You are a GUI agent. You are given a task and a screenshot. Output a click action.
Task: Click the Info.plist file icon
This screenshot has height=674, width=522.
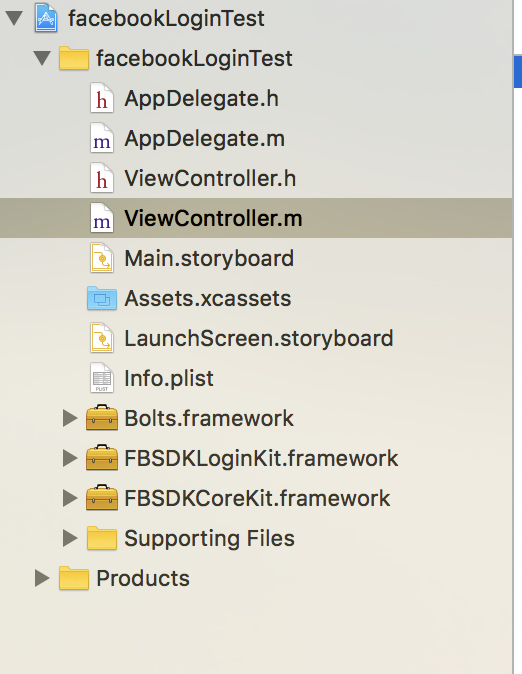click(102, 378)
